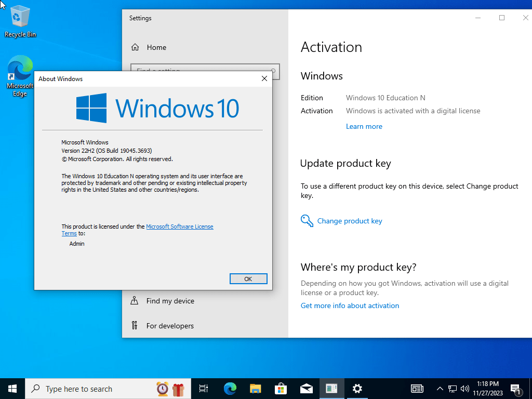Click the Home icon in Settings sidebar
The image size is (532, 399).
(x=135, y=47)
